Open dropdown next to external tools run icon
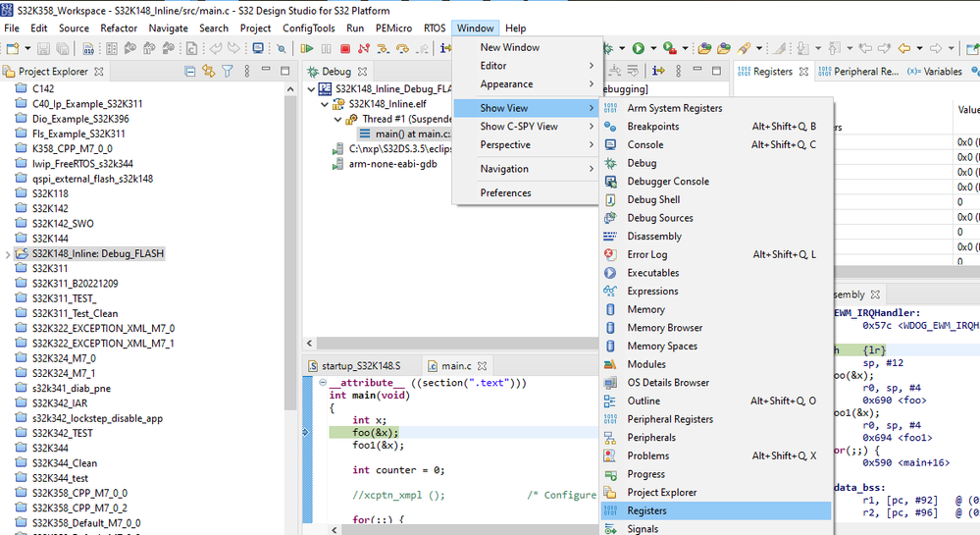The image size is (980, 535). [685, 48]
